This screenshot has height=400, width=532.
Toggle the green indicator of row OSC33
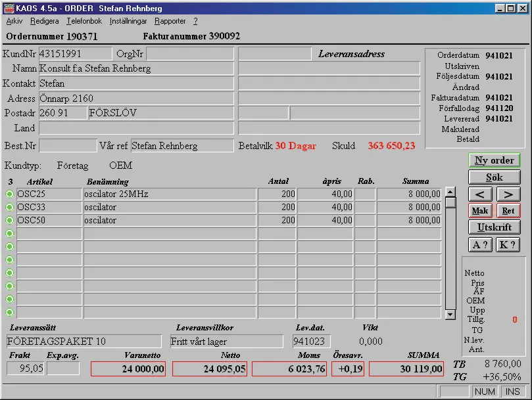tap(9, 207)
